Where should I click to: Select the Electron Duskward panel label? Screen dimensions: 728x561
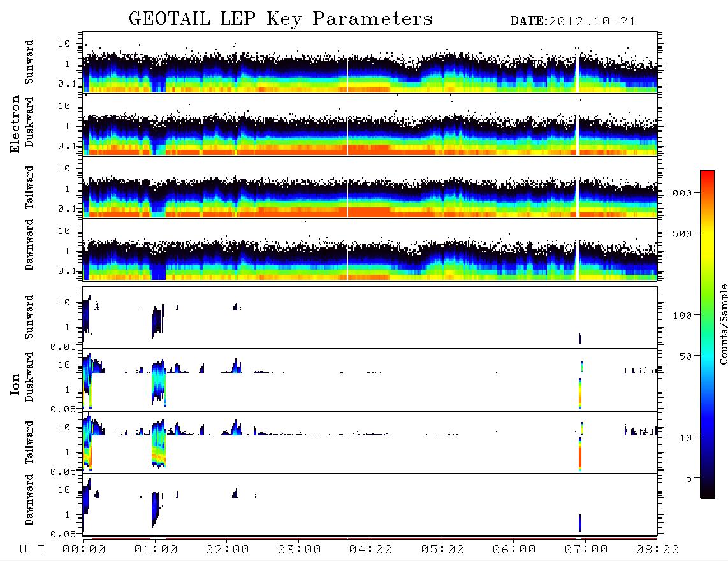point(29,122)
